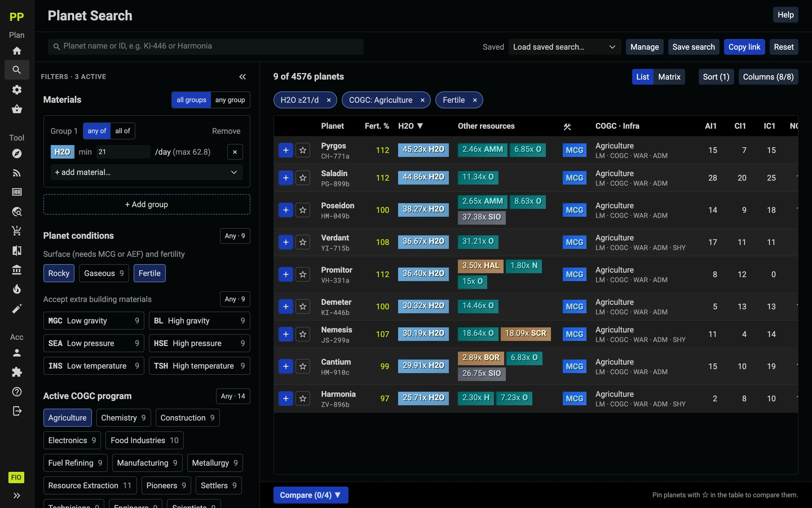Image resolution: width=812 pixels, height=508 pixels.
Task: Open the RSS feed sidebar icon
Action: 17,173
